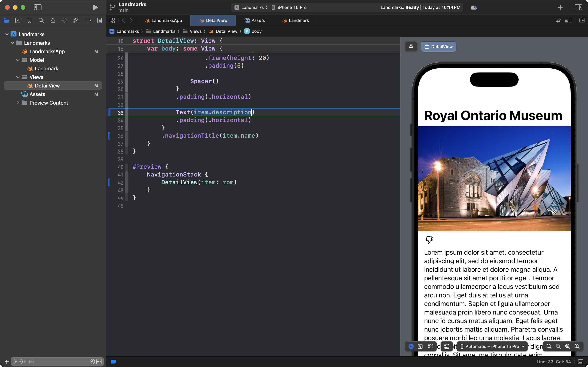
Task: Toggle Variants view in the preview controls
Action: (x=430, y=346)
